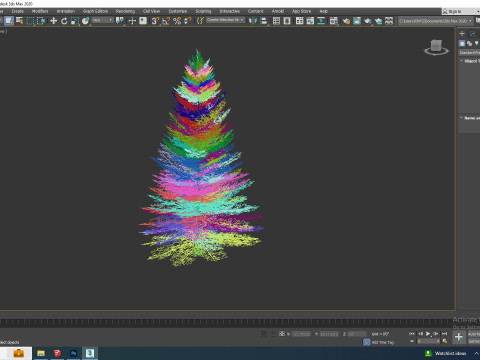
Task: Switch to Create panel plus tab
Action: coord(462,34)
